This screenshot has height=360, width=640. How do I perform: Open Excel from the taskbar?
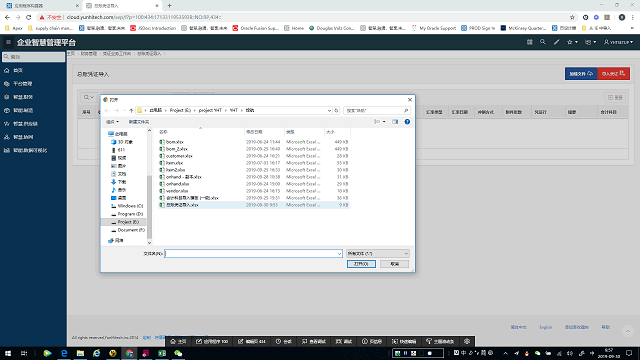(x=162, y=353)
